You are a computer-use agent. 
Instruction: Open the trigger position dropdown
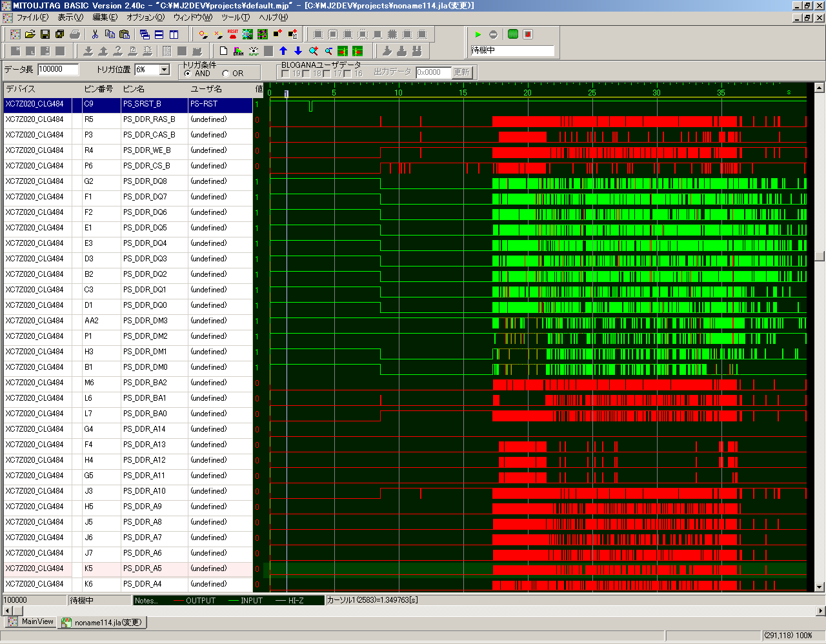coord(164,70)
